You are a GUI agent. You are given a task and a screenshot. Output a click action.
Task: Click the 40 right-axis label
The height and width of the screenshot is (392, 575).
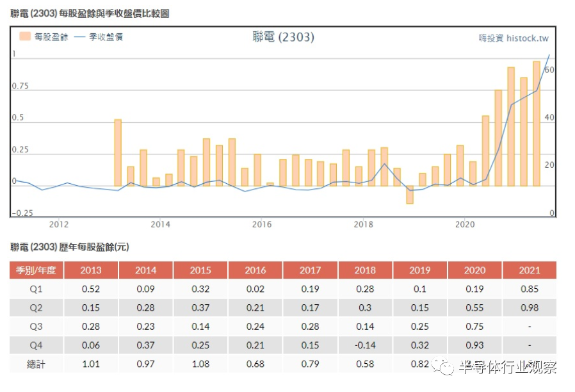(549, 117)
